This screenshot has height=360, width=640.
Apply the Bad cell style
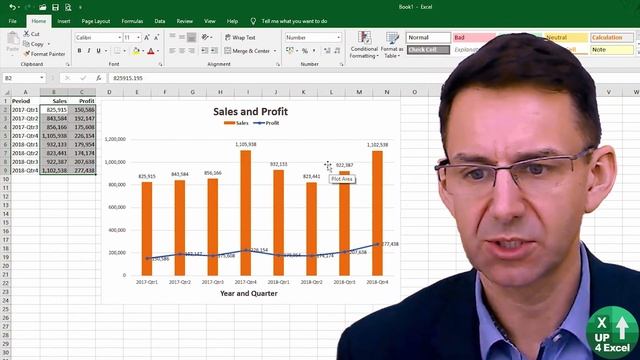click(x=475, y=38)
